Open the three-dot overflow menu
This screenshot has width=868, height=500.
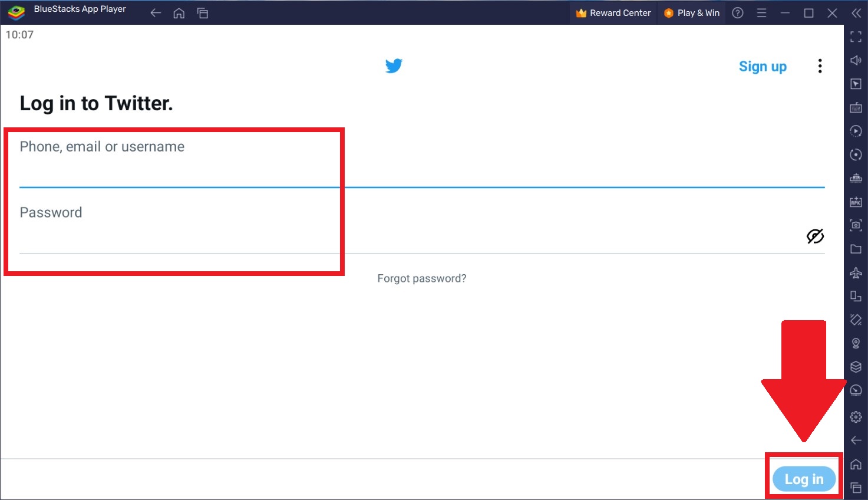point(820,66)
